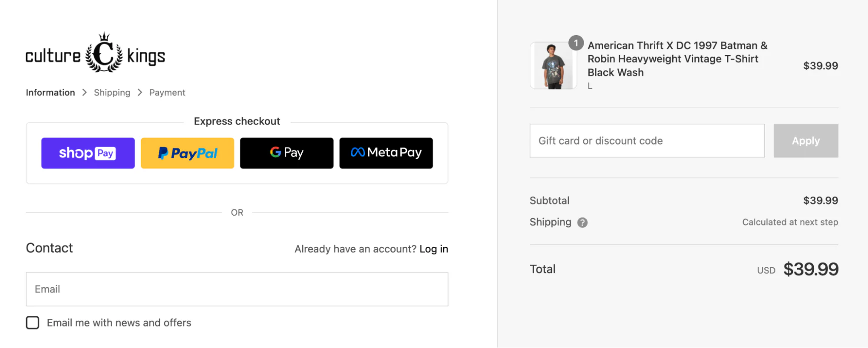The width and height of the screenshot is (868, 348).
Task: Select the Shop Pay express checkout option
Action: 88,153
